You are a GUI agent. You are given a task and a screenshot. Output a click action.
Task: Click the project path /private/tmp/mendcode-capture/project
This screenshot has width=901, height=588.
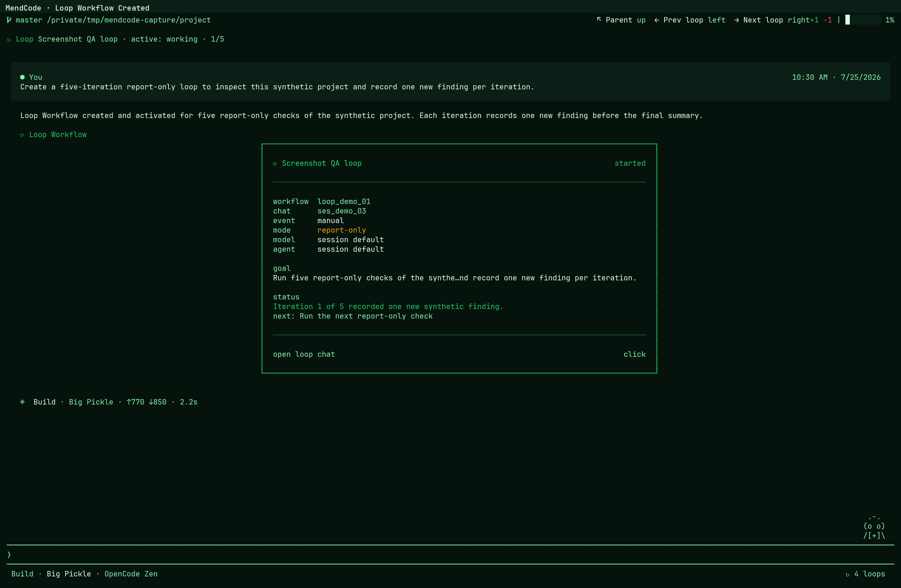129,20
